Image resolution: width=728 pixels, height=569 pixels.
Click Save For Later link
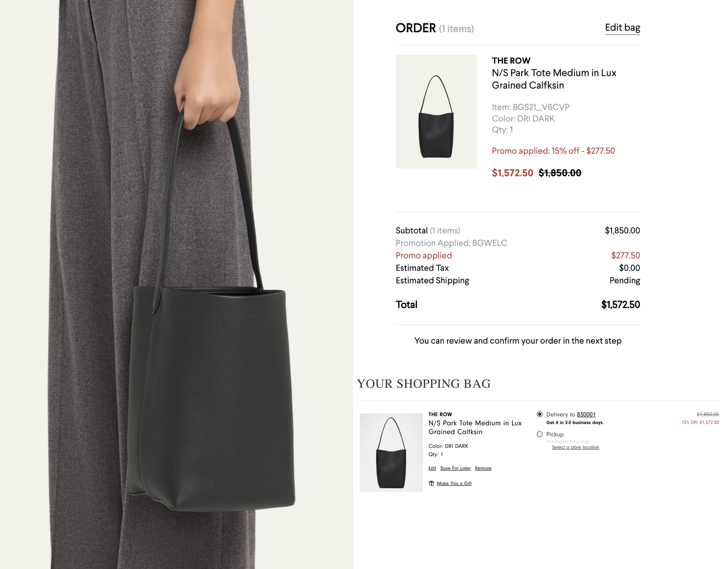tap(455, 468)
